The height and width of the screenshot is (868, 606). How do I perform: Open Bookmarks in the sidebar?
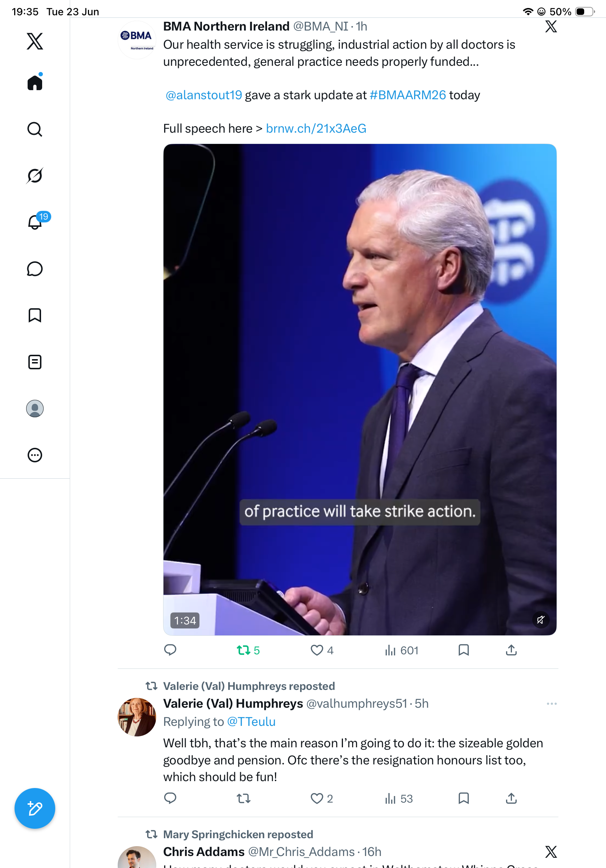click(35, 315)
